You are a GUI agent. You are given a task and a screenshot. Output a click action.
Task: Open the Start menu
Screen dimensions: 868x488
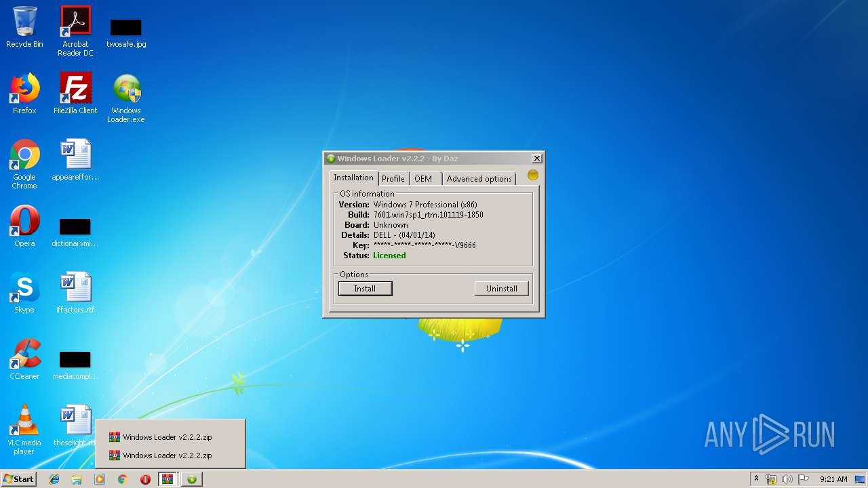pos(19,479)
